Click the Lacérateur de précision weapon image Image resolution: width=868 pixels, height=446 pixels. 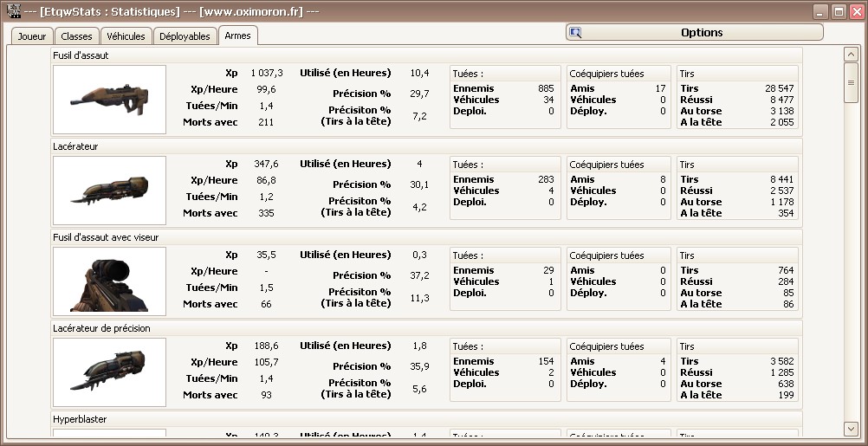pos(109,372)
